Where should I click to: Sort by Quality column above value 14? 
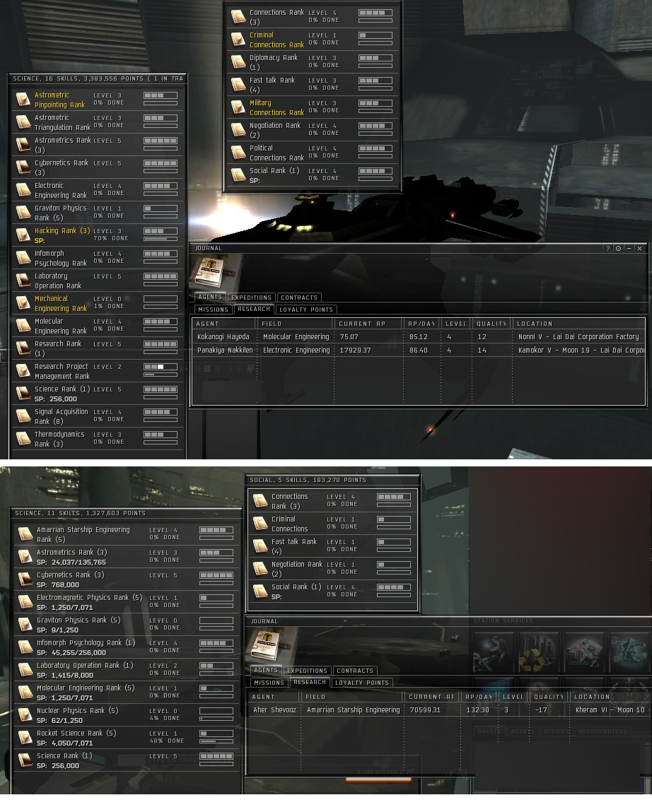point(491,324)
